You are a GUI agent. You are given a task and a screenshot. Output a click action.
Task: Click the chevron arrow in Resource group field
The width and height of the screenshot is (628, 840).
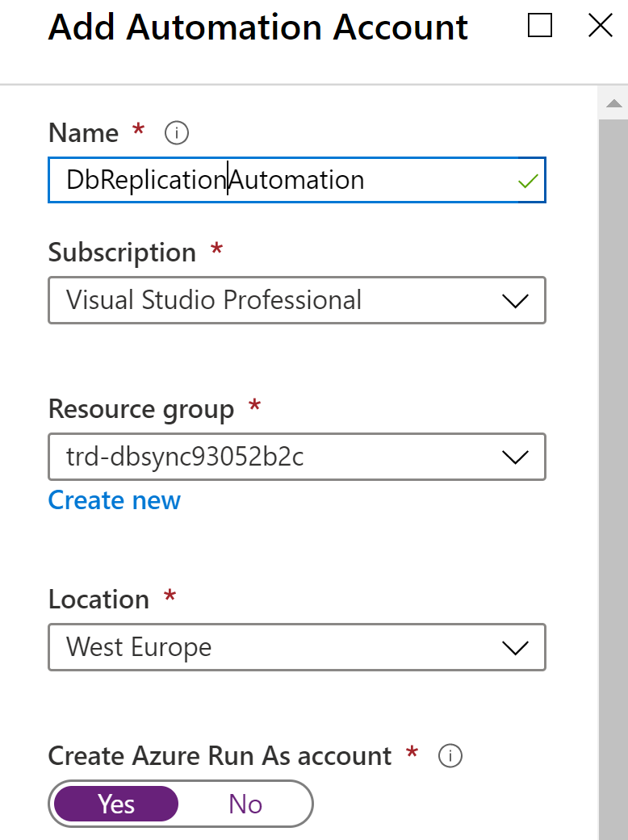[x=514, y=458]
